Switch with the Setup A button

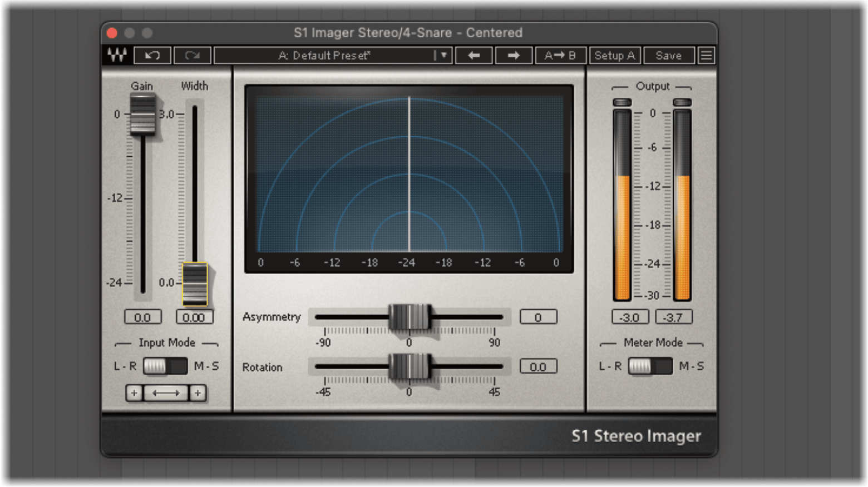[614, 56]
